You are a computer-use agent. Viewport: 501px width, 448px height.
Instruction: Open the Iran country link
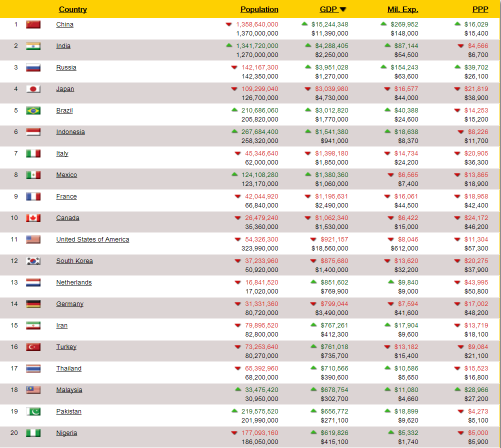[x=62, y=325]
